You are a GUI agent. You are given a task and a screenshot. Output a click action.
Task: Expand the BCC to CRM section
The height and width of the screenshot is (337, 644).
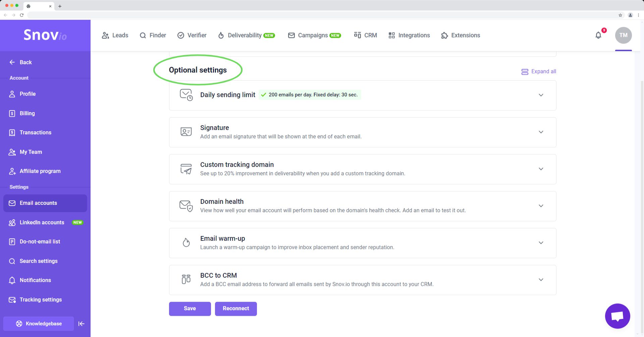[541, 280]
